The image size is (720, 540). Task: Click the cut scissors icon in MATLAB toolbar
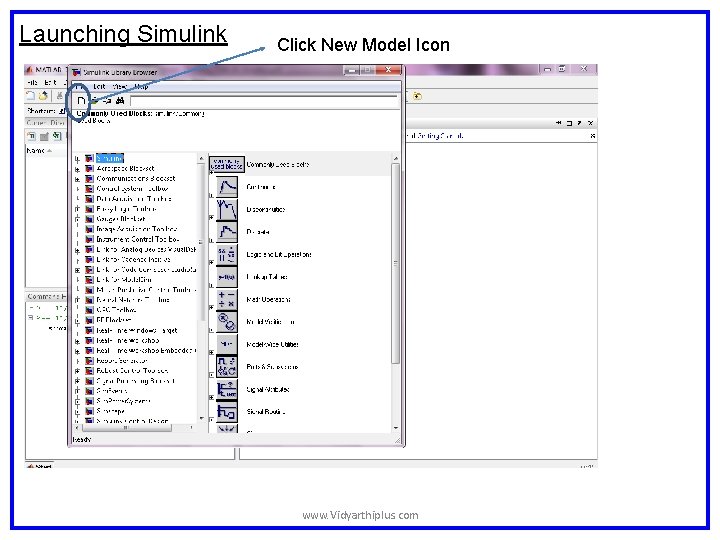[60, 96]
